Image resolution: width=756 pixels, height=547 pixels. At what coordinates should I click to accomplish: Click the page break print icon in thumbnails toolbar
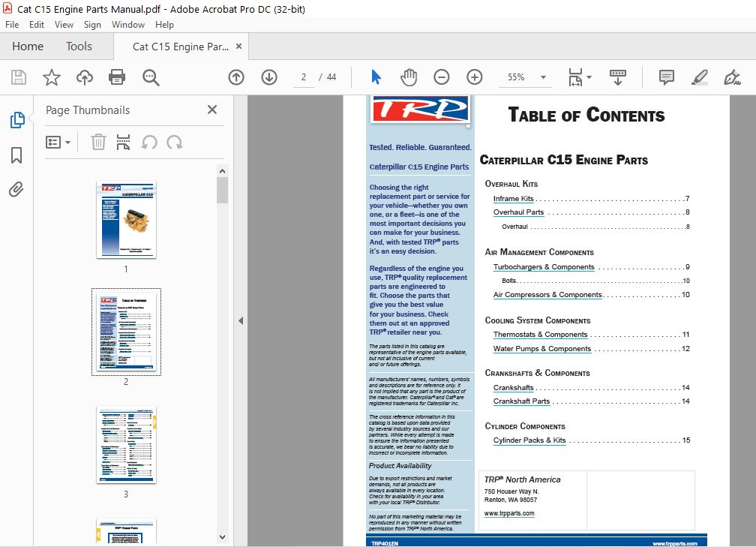point(124,143)
